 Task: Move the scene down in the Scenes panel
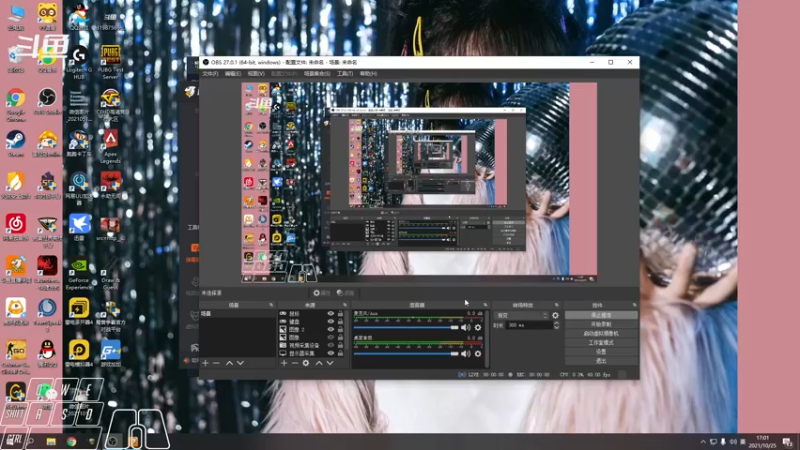pyautogui.click(x=240, y=363)
